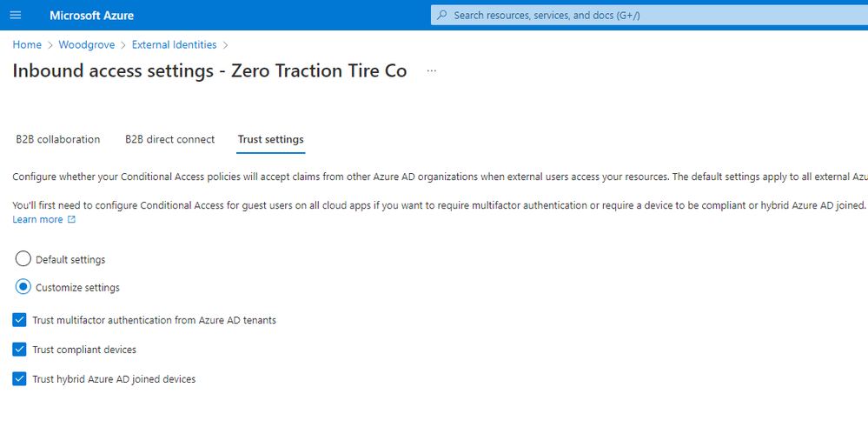Image resolution: width=868 pixels, height=434 pixels.
Task: Go to Home breadcrumb link
Action: [27, 45]
